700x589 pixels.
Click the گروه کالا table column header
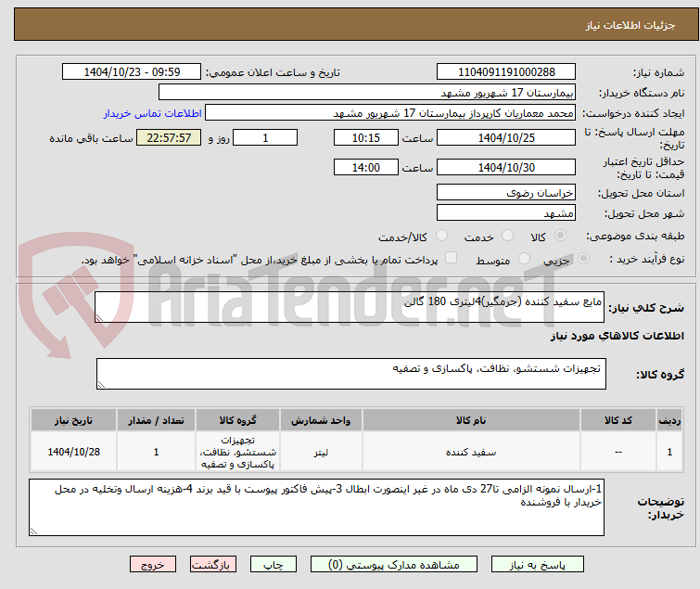point(237,420)
